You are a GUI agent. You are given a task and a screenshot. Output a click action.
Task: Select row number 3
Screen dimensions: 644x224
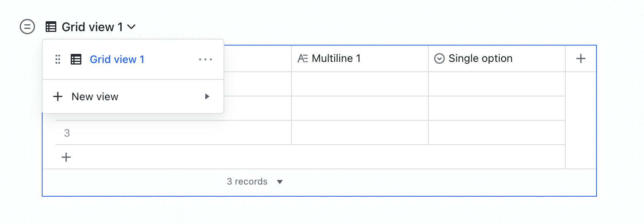pos(67,133)
